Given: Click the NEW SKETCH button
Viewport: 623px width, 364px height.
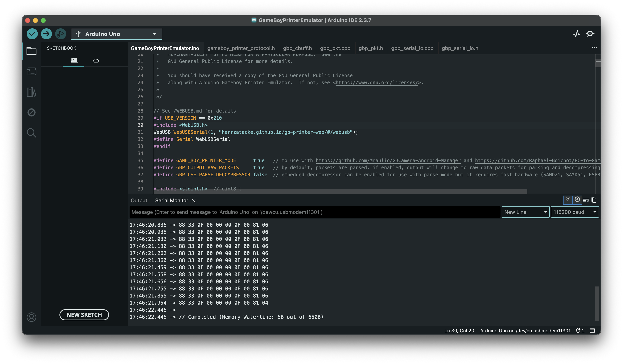Looking at the screenshot, I should click(84, 315).
